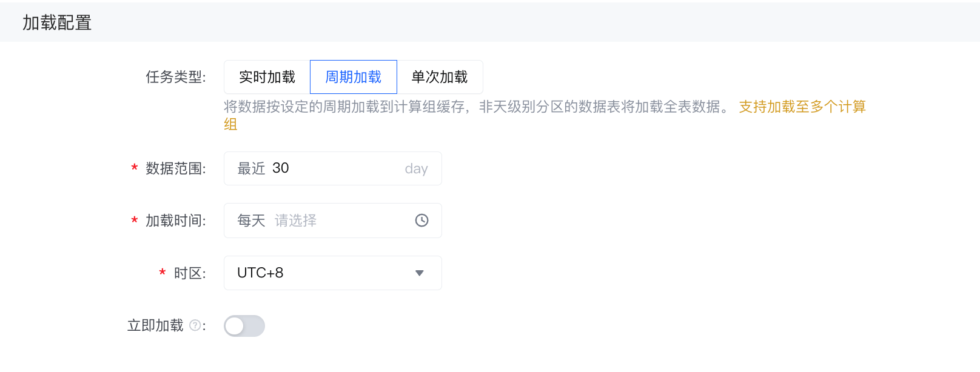Open the 请选择 time picker
This screenshot has height=372, width=980.
click(296, 221)
